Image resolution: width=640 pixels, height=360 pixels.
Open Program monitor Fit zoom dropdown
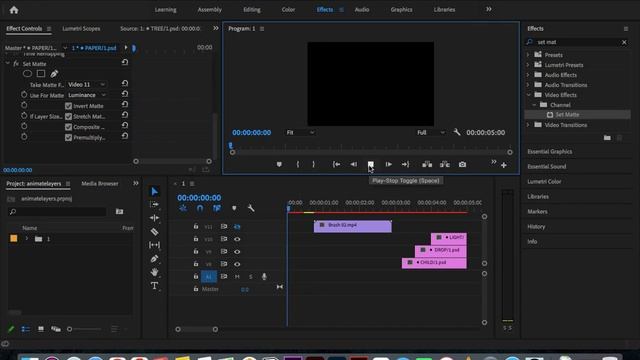point(300,133)
